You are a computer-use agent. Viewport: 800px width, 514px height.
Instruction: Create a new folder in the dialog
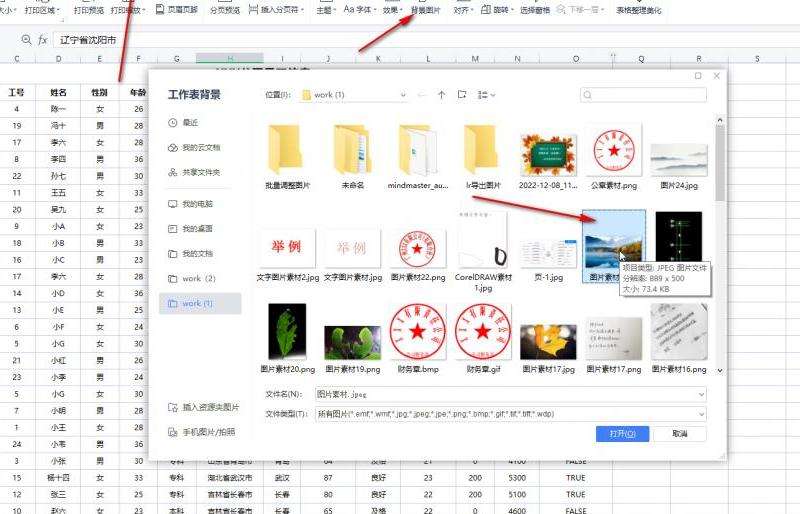pos(462,95)
